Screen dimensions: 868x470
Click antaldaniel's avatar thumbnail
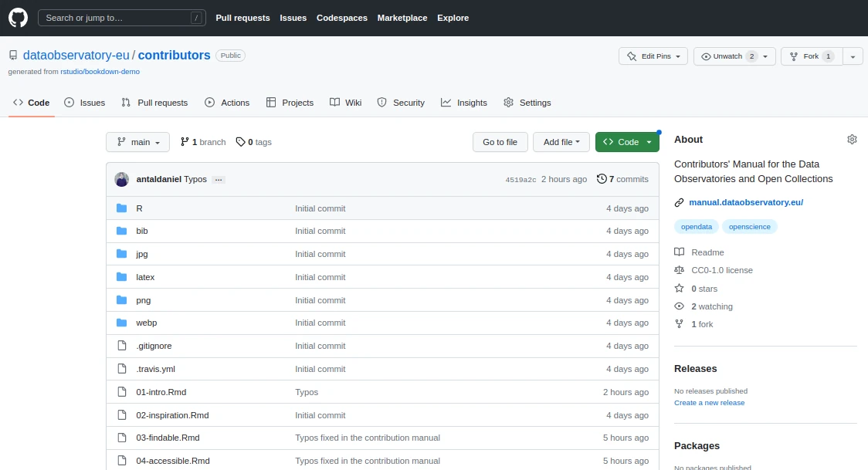pos(122,179)
